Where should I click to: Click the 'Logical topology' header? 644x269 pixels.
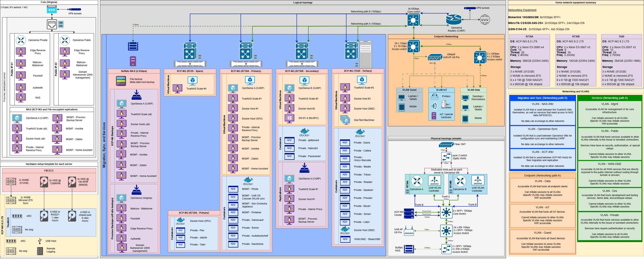coord(303,3)
